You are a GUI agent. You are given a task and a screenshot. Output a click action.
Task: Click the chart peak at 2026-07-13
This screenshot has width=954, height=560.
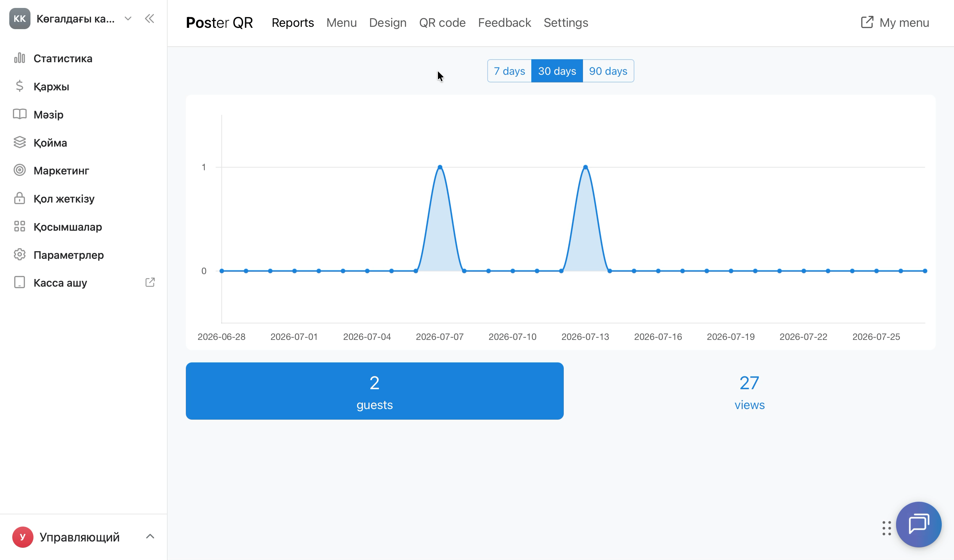click(585, 167)
